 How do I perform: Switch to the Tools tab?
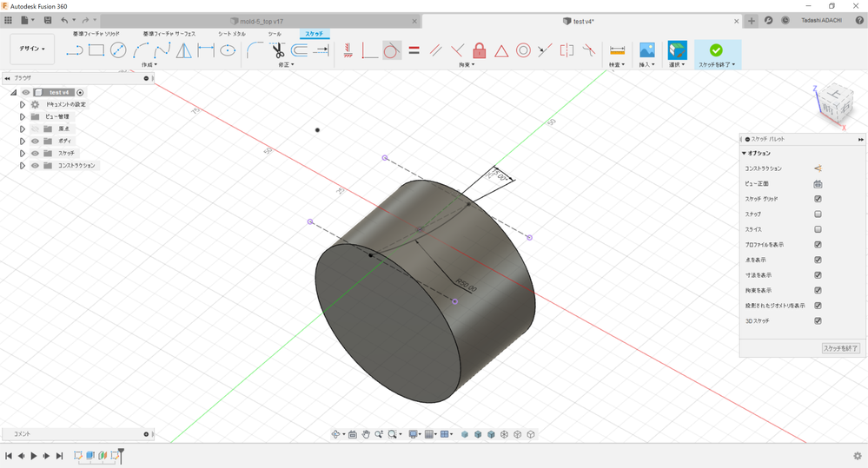tap(275, 34)
